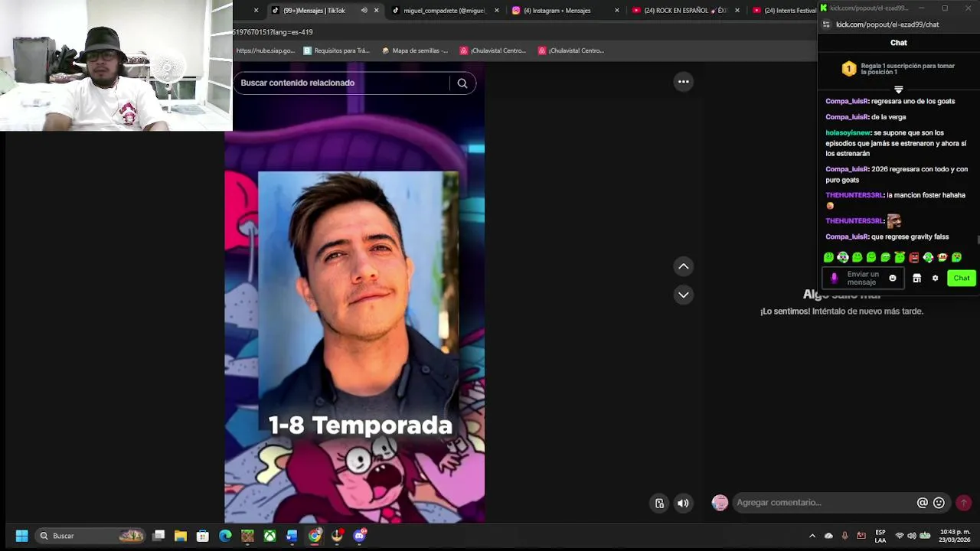Mute audio on the TikTok Mensajes tab
Viewport: 980px width, 551px height.
[364, 11]
